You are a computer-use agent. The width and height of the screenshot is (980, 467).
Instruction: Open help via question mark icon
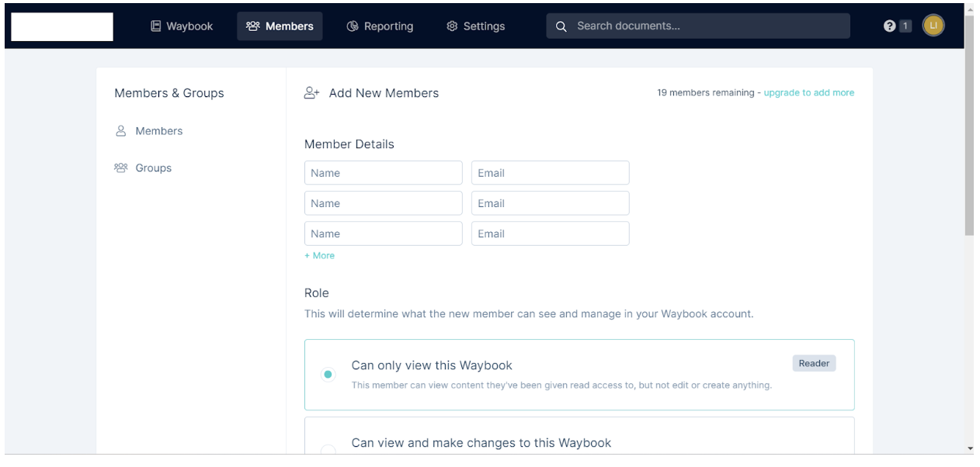890,26
